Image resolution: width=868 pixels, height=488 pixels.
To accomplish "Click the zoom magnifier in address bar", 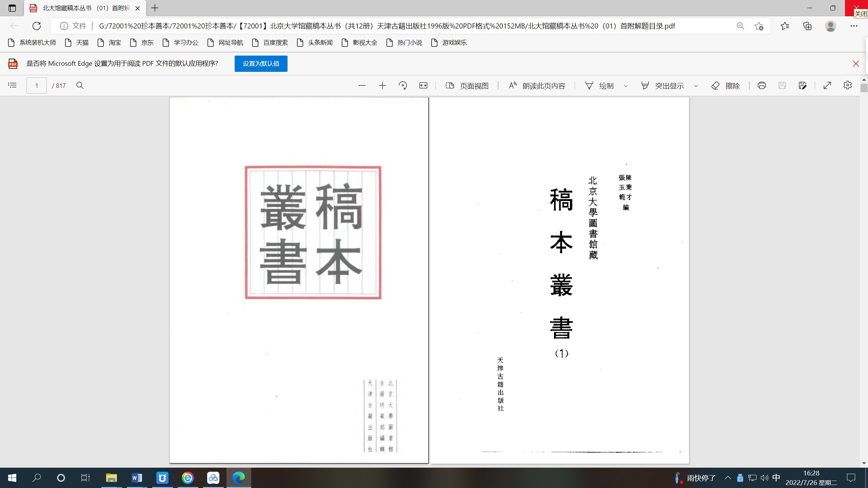I will coord(741,26).
